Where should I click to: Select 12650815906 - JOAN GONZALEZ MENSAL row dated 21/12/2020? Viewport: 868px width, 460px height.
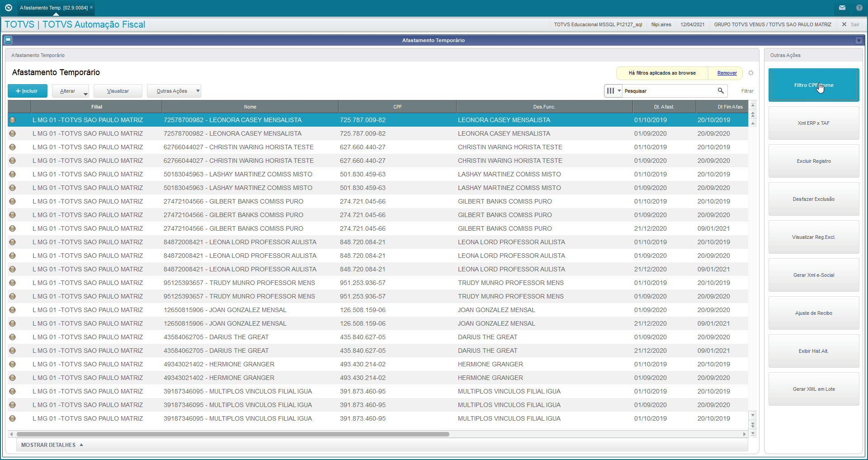[x=378, y=323]
